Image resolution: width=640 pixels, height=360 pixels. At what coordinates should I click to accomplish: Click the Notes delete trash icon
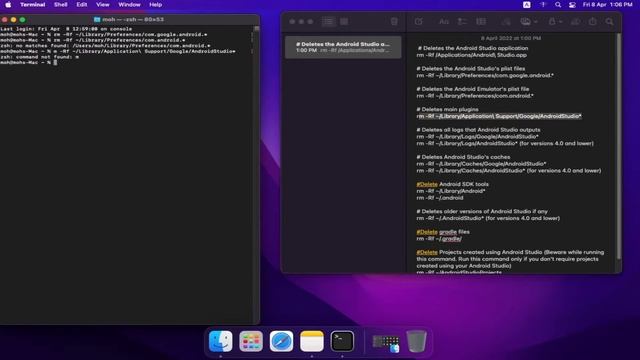point(394,22)
